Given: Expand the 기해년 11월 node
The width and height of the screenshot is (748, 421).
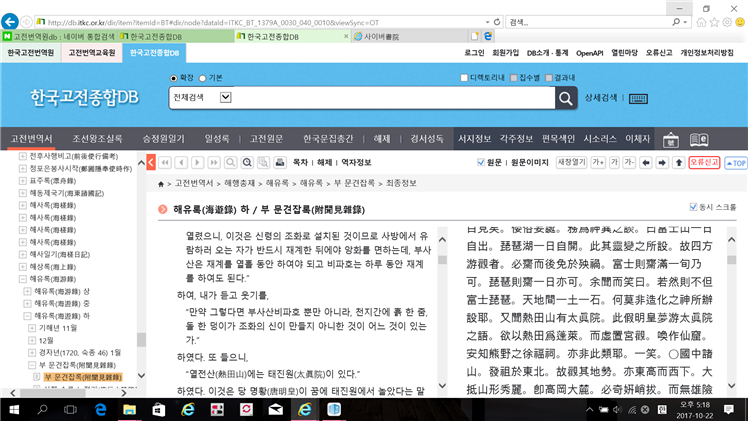Looking at the screenshot, I should (32, 328).
